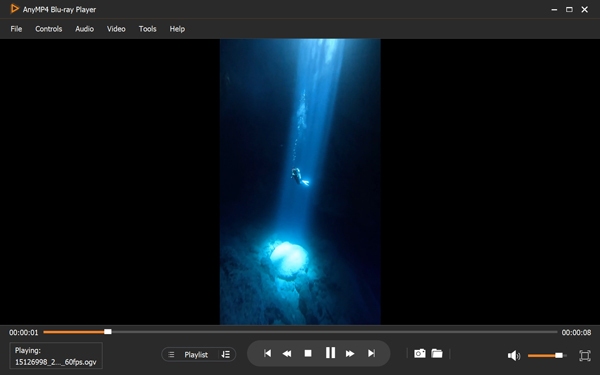The width and height of the screenshot is (600, 375).
Task: Skip to next track
Action: (x=371, y=353)
